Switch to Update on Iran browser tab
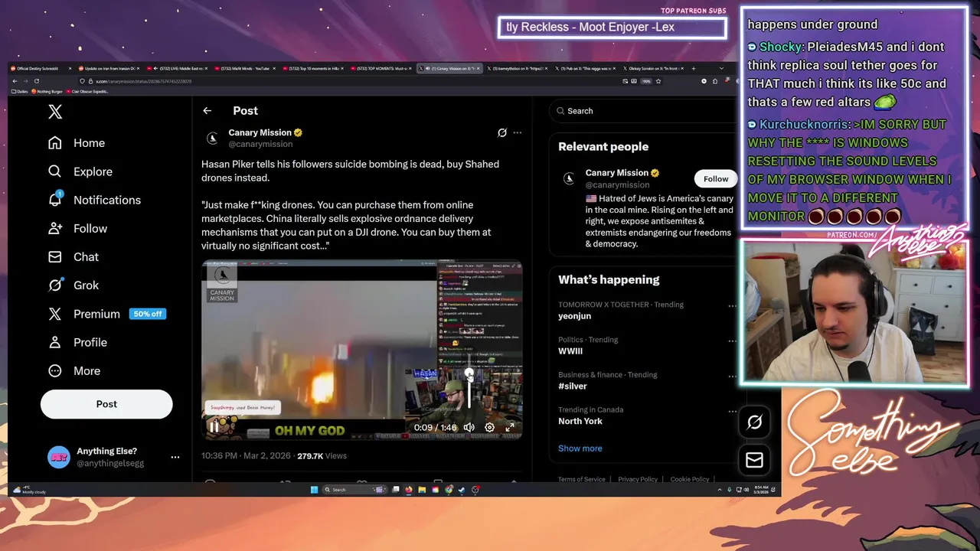Viewport: 980px width, 551px height. click(x=108, y=69)
